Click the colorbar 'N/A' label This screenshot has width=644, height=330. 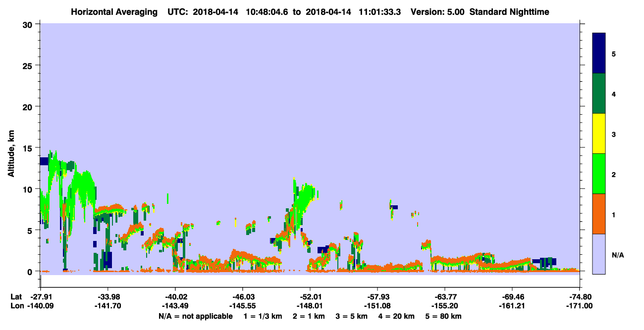618,255
